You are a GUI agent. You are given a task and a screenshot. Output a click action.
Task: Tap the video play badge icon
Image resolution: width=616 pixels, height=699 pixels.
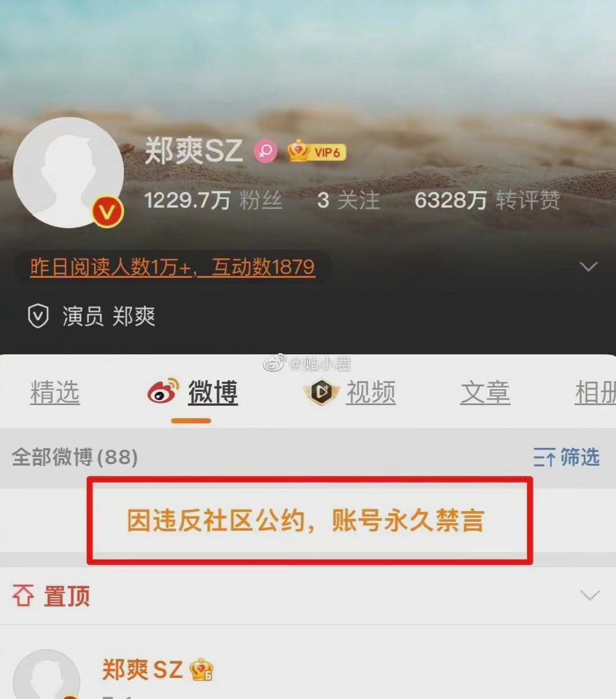322,392
